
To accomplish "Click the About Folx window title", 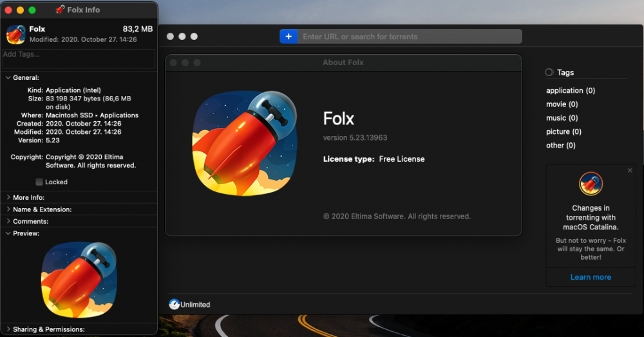I will 343,63.
